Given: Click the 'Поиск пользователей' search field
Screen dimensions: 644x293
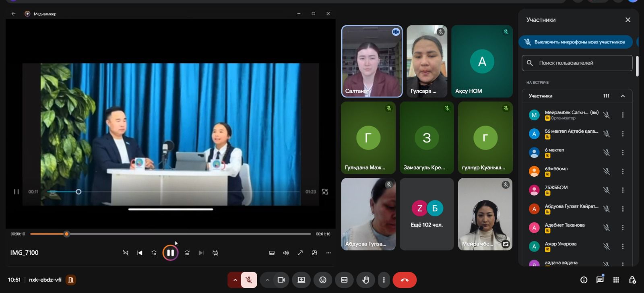Looking at the screenshot, I should 580,63.
